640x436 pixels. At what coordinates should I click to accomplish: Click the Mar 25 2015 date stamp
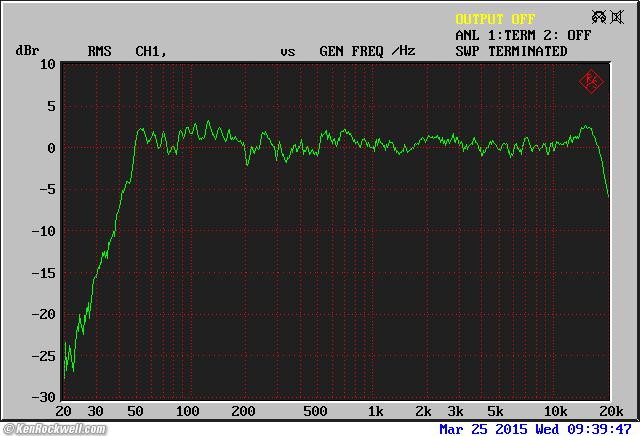[x=483, y=429]
